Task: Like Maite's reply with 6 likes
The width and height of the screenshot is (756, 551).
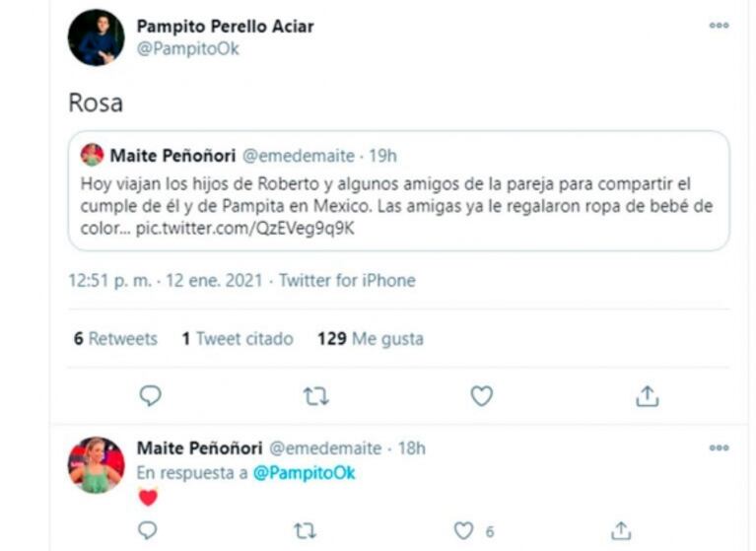Action: [463, 530]
